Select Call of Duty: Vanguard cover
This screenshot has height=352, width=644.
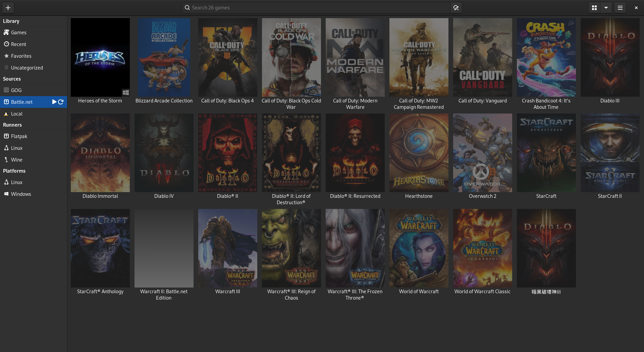point(483,57)
